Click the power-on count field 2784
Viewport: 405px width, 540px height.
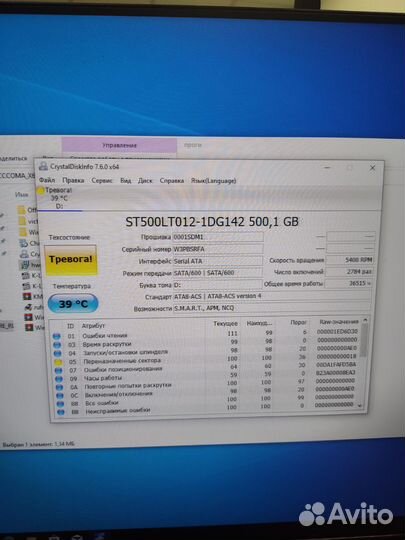click(x=350, y=272)
